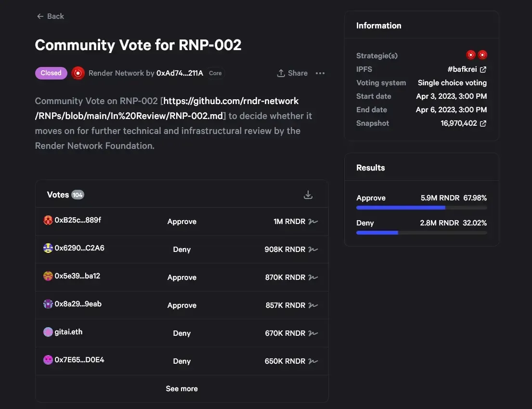This screenshot has height=409, width=532.
Task: Click the 908K RNDR vote amount
Action: coord(285,250)
